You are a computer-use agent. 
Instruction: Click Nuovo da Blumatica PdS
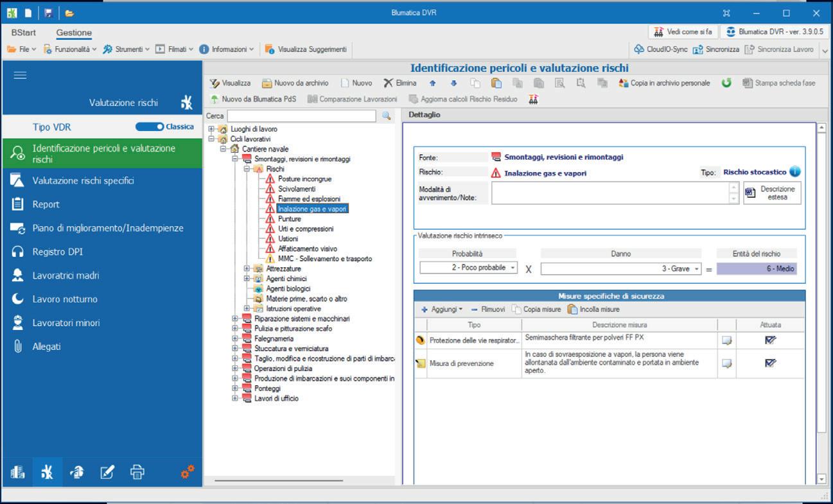(x=254, y=99)
